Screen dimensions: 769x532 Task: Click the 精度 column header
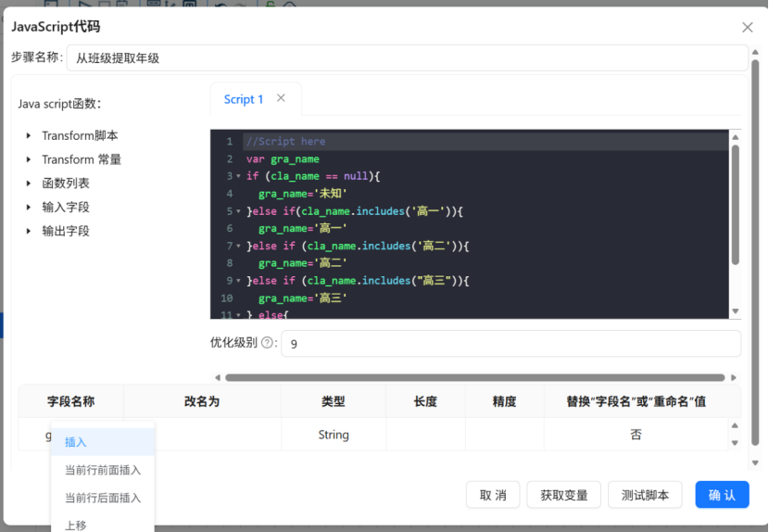tap(504, 401)
